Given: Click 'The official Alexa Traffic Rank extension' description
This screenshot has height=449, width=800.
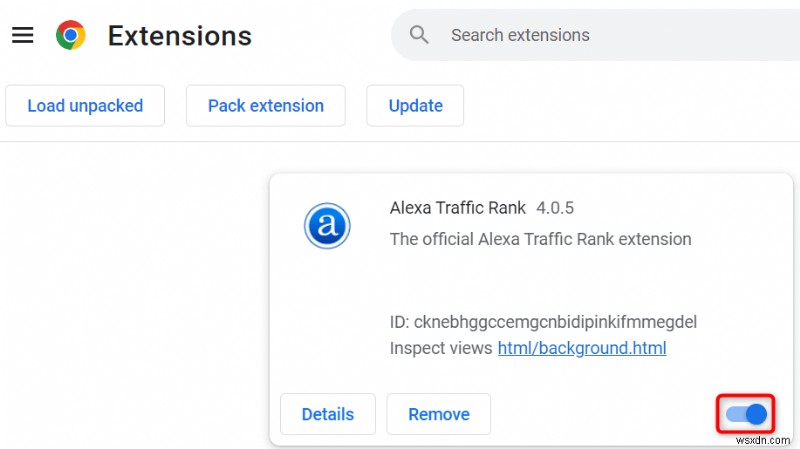Looking at the screenshot, I should [x=540, y=239].
